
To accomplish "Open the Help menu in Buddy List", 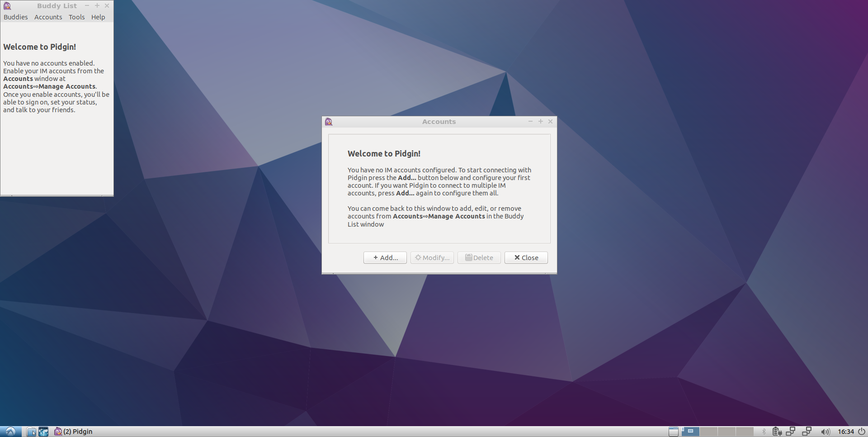I will pos(98,17).
